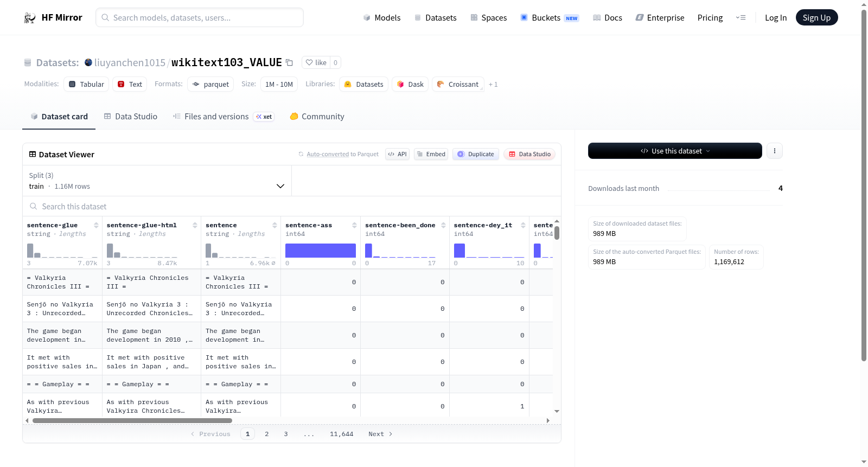Open the API button in Dataset Viewer
868x467 pixels.
click(397, 154)
